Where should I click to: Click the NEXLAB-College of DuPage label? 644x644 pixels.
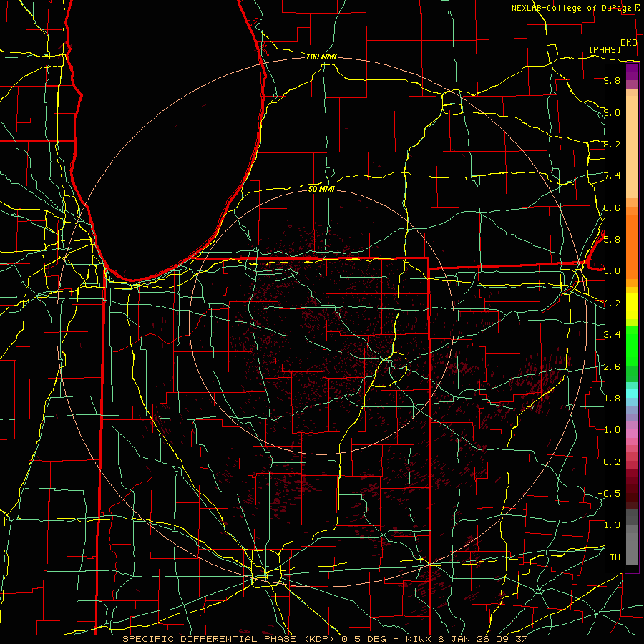pyautogui.click(x=571, y=8)
